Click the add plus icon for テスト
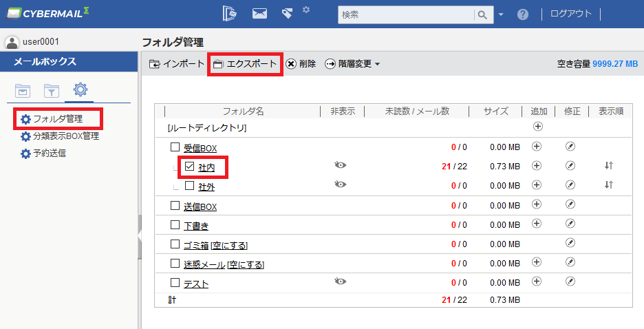Screen dimensions: 644x329 click(x=537, y=282)
